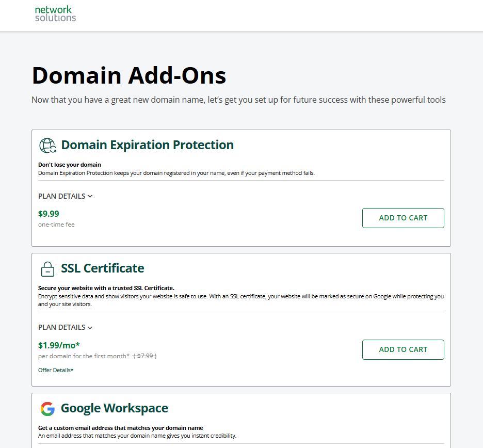483x448 pixels.
Task: Click 'Encrypt sensitive data and show visitors' description
Action: tap(241, 300)
